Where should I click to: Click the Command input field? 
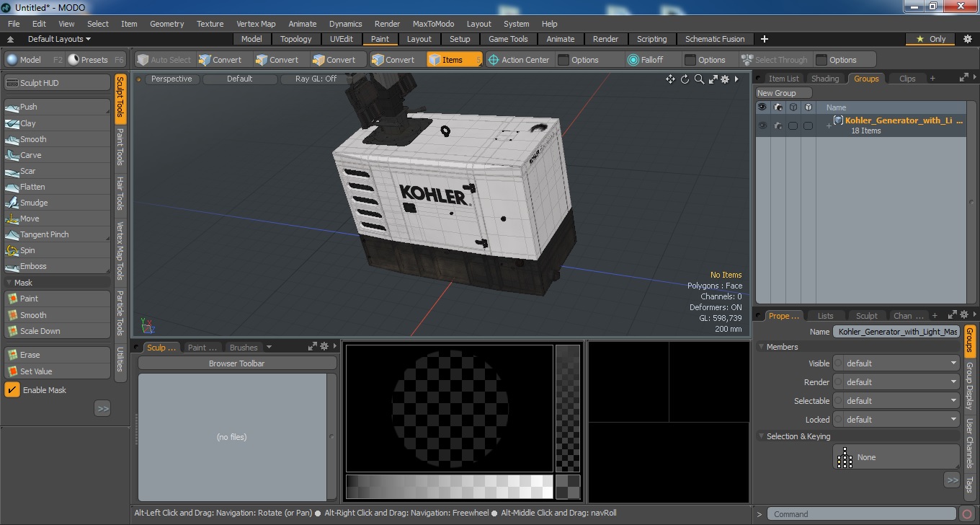pyautogui.click(x=863, y=514)
